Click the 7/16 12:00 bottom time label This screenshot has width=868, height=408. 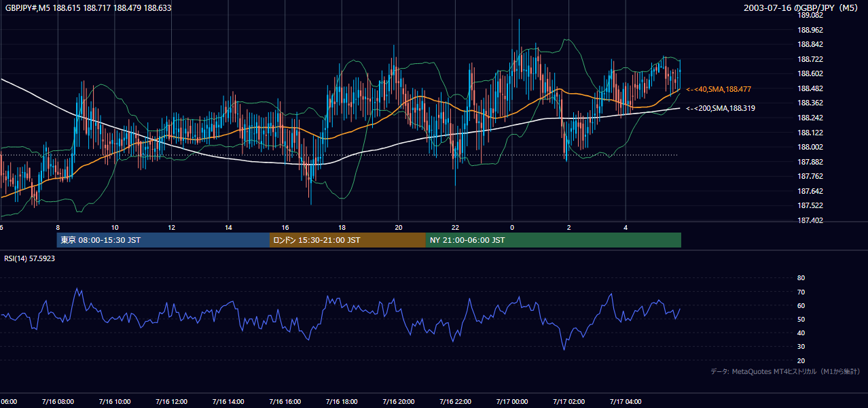(x=171, y=402)
